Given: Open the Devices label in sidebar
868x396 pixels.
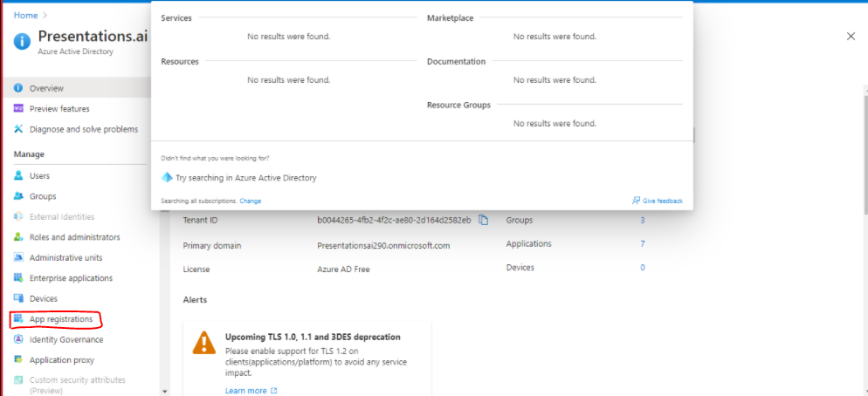Looking at the screenshot, I should click(x=43, y=298).
